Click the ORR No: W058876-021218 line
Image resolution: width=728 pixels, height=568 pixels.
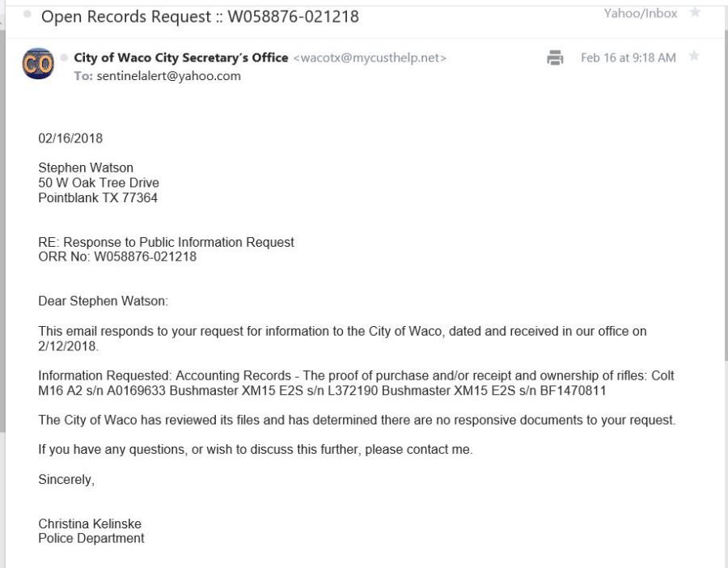pos(117,257)
